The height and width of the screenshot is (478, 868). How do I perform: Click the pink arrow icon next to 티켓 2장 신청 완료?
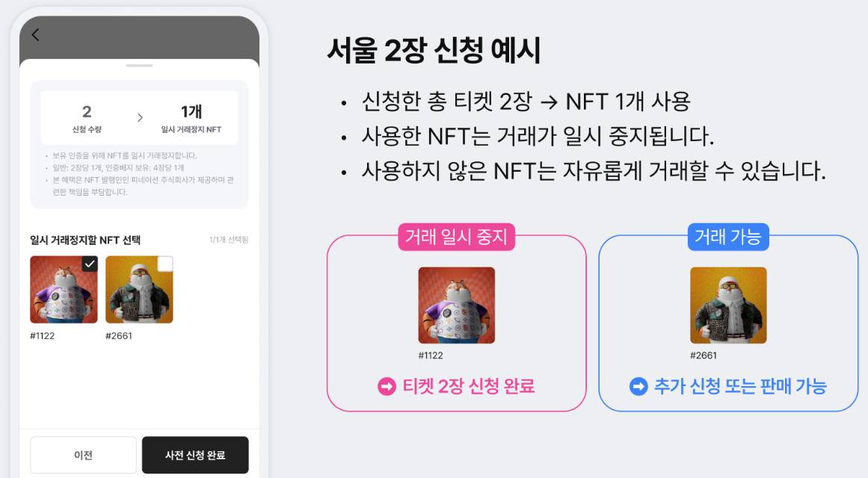(387, 387)
